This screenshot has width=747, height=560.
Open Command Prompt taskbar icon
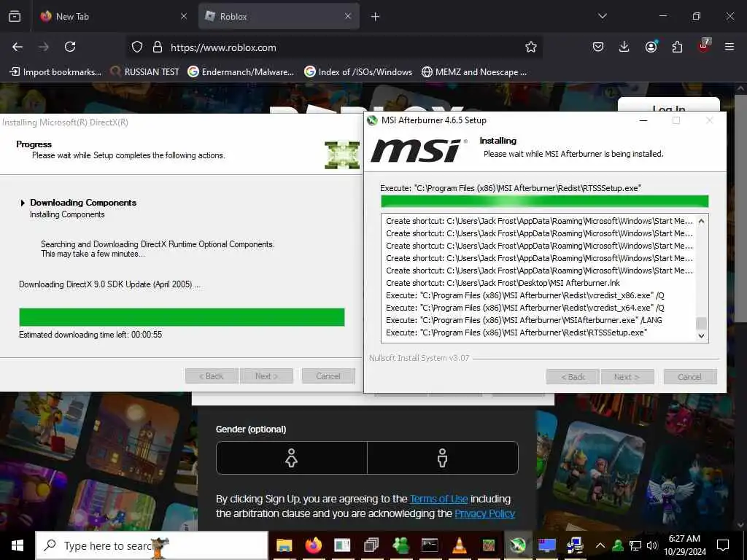click(x=430, y=545)
